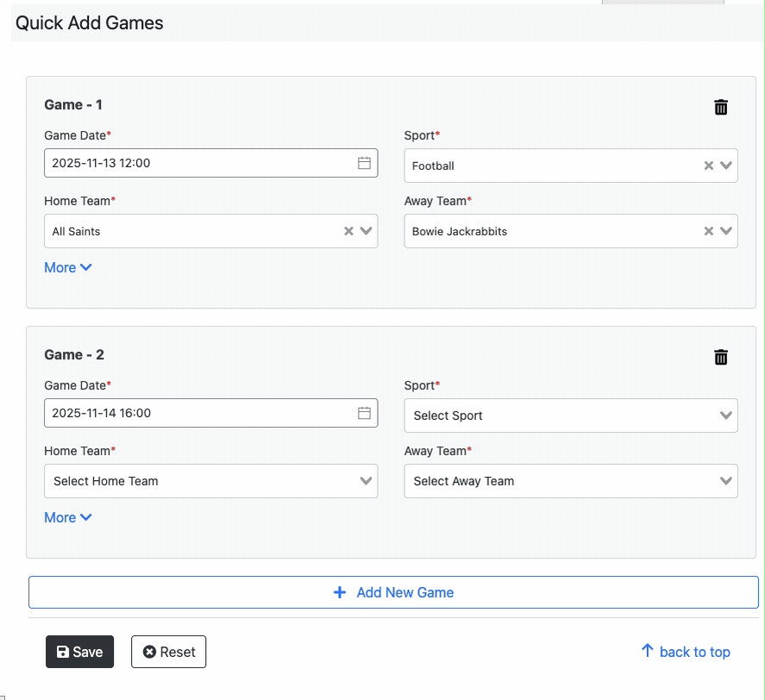Reset the form
This screenshot has height=700, width=765.
pyautogui.click(x=168, y=652)
